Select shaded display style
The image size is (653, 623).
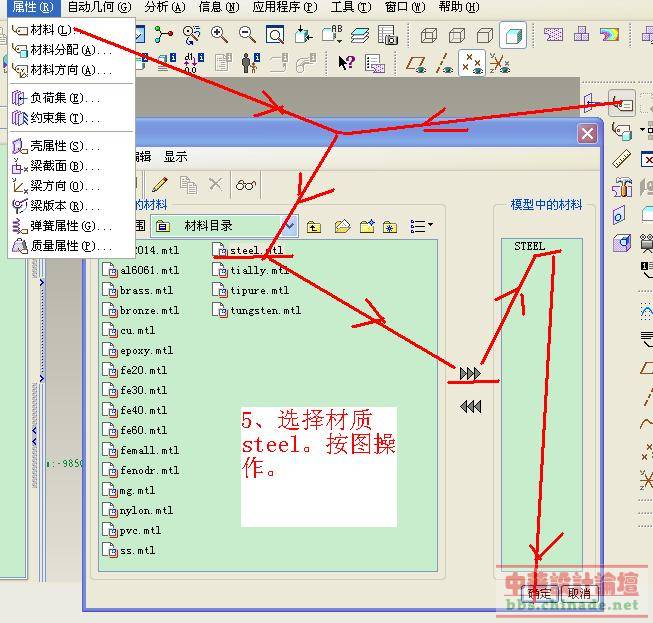tap(513, 35)
